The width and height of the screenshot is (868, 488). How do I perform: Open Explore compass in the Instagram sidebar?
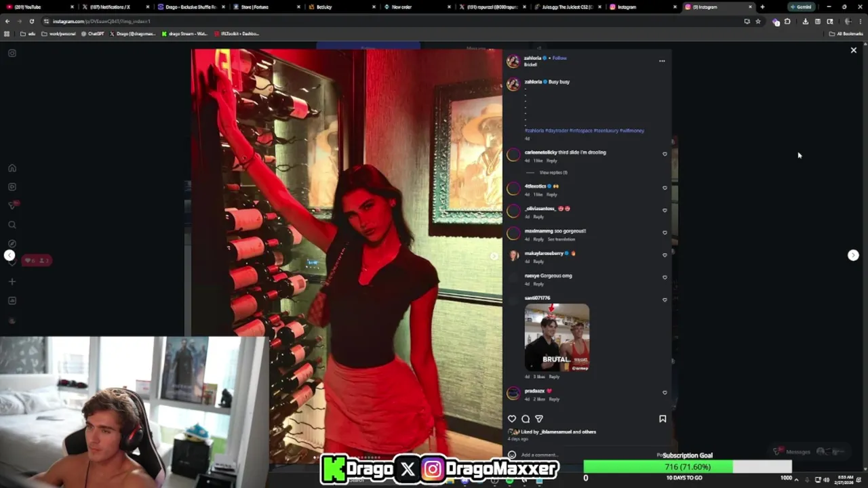12,243
